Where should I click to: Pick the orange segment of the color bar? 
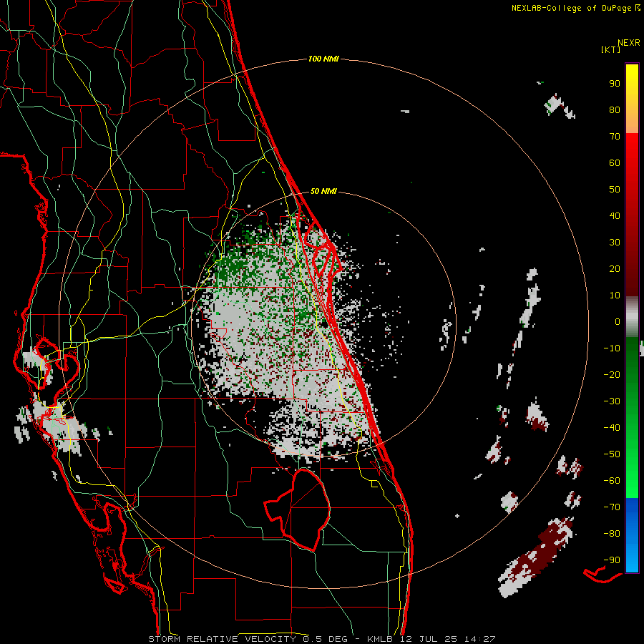pos(632,122)
